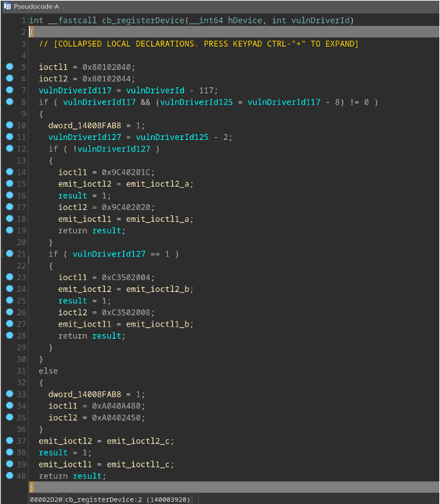The width and height of the screenshot is (440, 504).
Task: Click the blue dot at line 23
Action: (x=9, y=277)
